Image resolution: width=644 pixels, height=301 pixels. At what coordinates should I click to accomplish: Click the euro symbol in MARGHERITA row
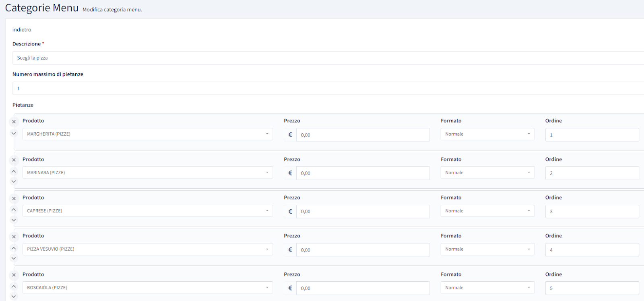pyautogui.click(x=290, y=135)
